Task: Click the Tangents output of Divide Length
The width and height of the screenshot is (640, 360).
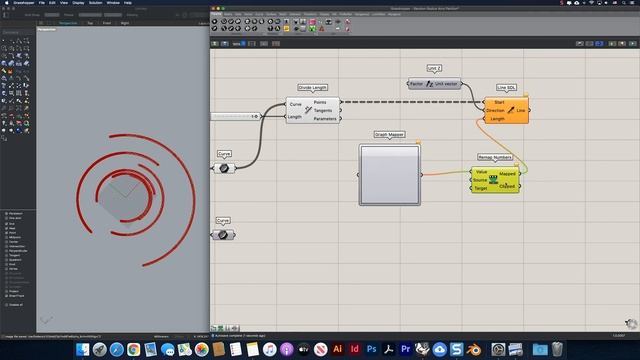Action: [x=323, y=111]
